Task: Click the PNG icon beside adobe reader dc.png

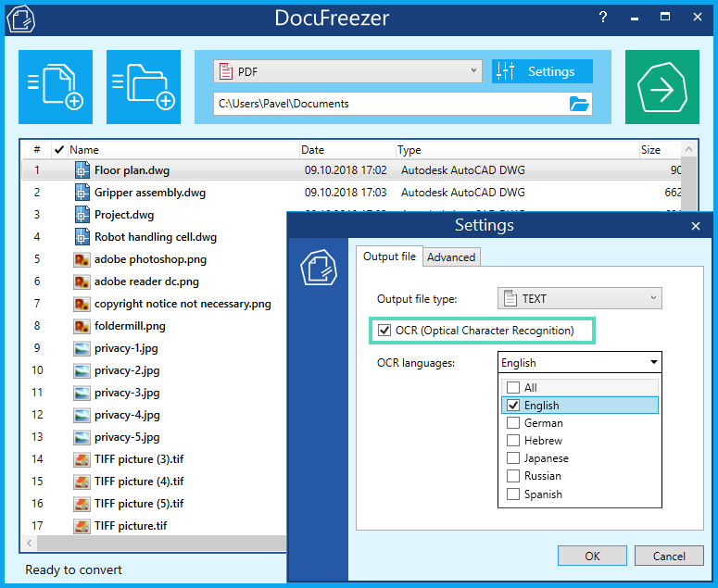Action: click(x=82, y=281)
